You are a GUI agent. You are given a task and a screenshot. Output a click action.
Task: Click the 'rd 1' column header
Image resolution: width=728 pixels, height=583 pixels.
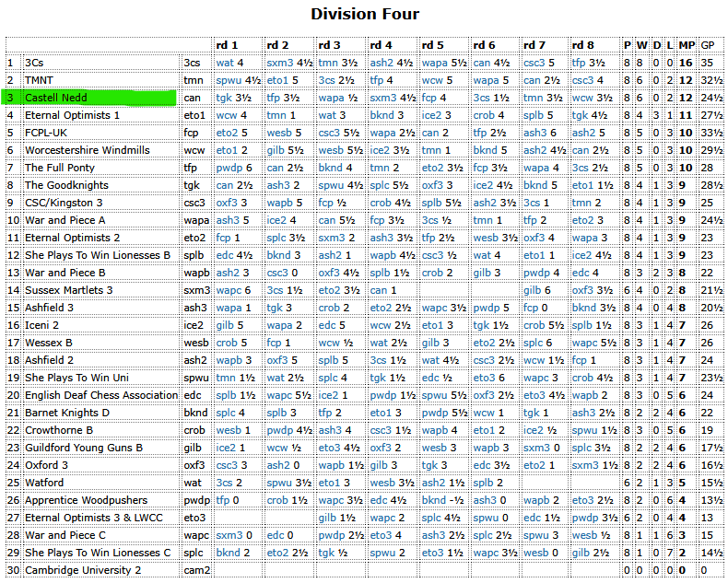[x=227, y=45]
